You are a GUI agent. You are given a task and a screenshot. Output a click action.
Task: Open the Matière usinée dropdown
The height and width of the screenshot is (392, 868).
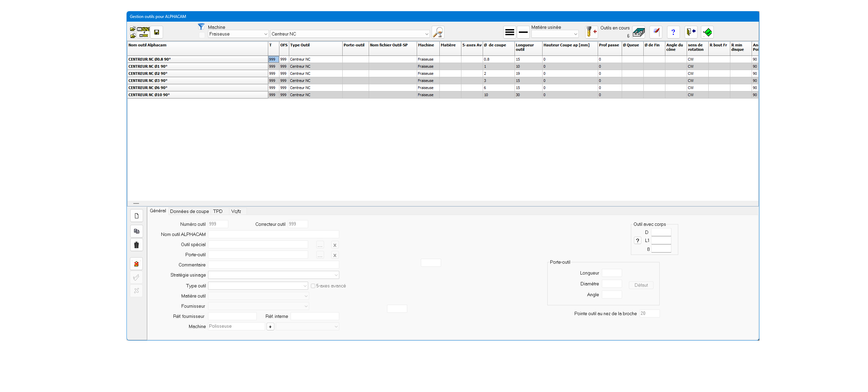[555, 34]
